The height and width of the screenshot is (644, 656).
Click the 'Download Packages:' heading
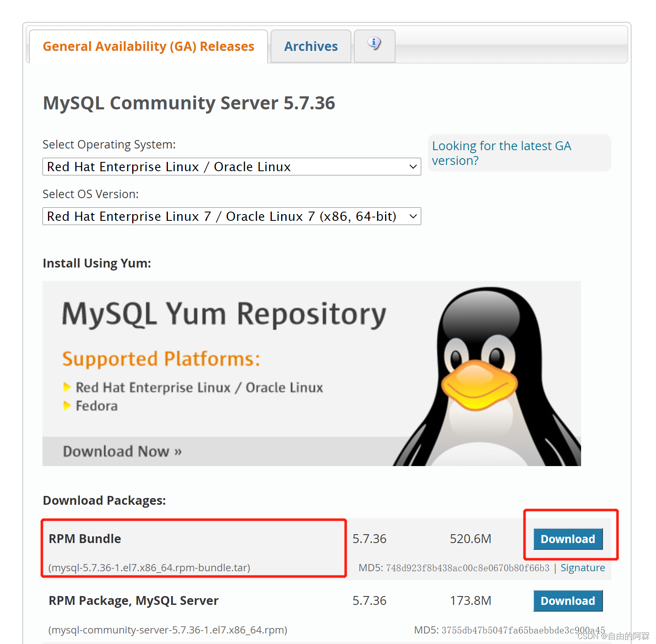coord(104,501)
